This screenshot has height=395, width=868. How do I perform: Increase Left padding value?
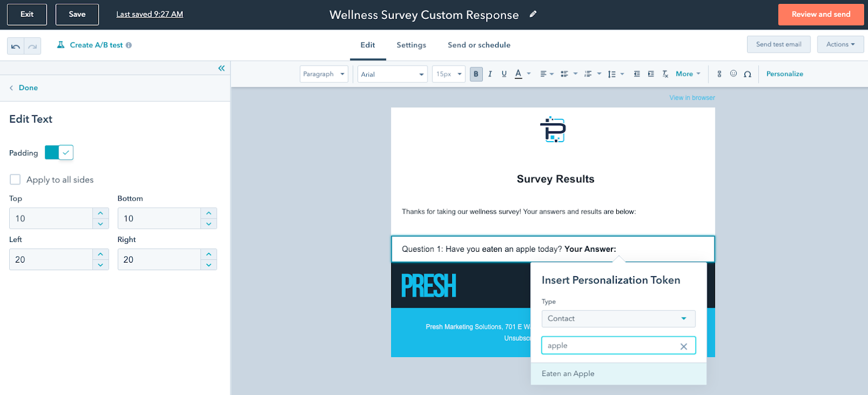click(x=100, y=254)
